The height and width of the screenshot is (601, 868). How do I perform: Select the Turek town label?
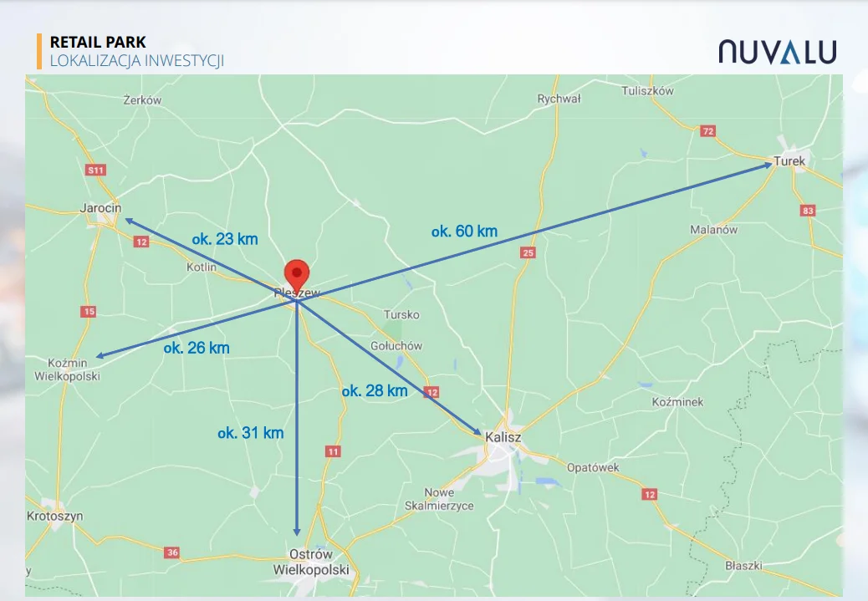click(789, 161)
